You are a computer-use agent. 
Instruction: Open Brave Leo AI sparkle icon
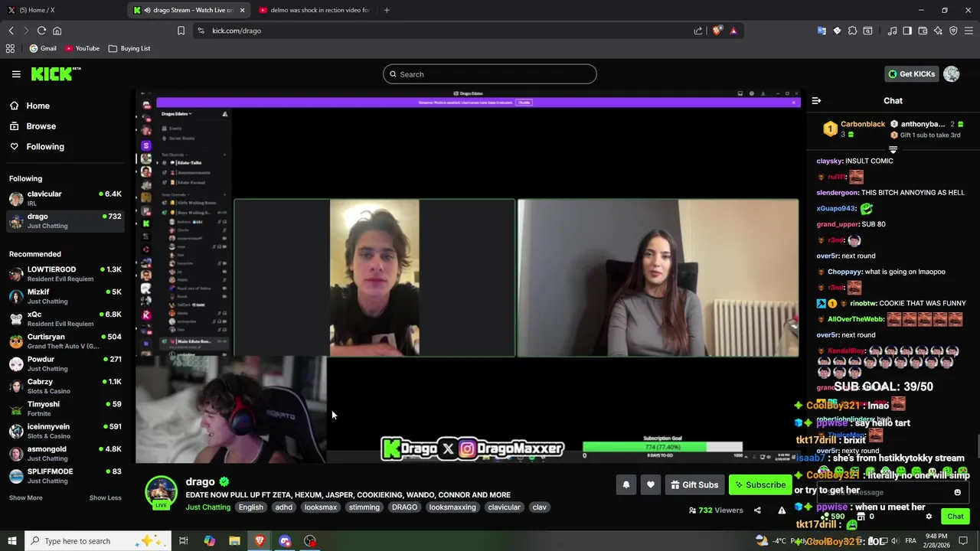pyautogui.click(x=938, y=31)
